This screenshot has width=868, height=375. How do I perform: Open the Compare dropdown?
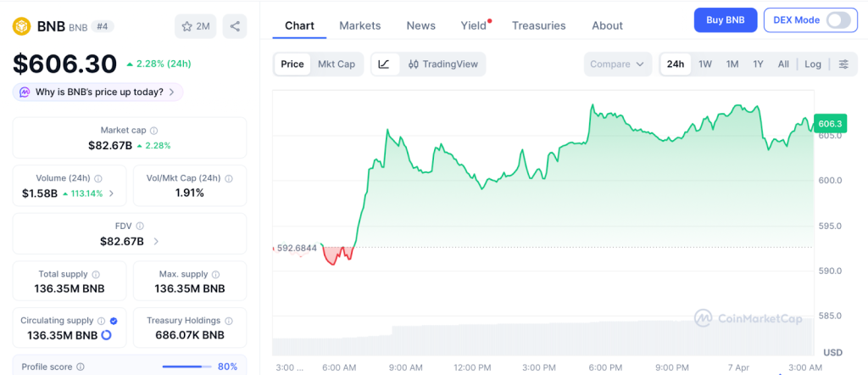(x=618, y=64)
